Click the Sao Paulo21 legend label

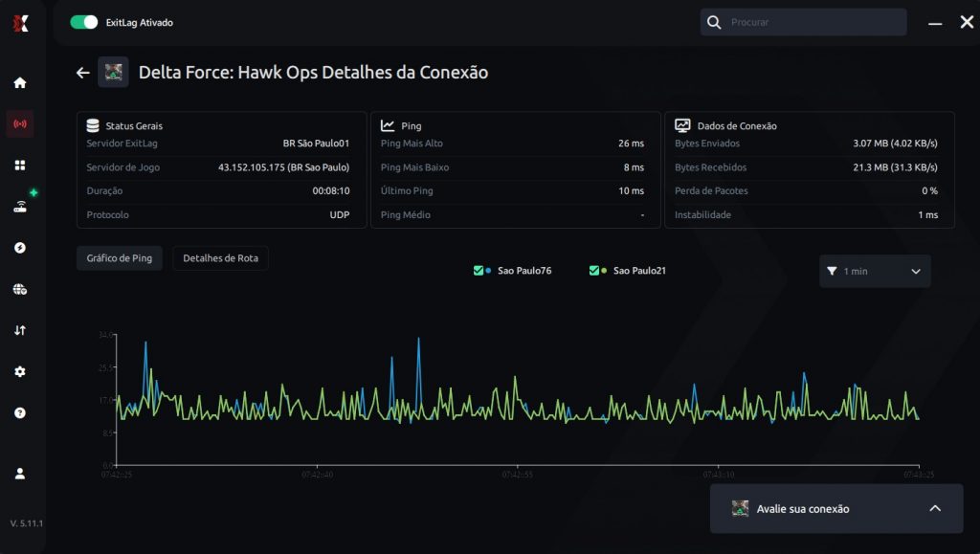(x=639, y=271)
